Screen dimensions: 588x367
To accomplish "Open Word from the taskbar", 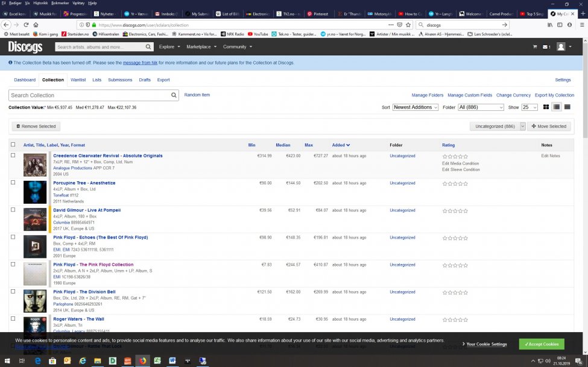I will pos(172,361).
